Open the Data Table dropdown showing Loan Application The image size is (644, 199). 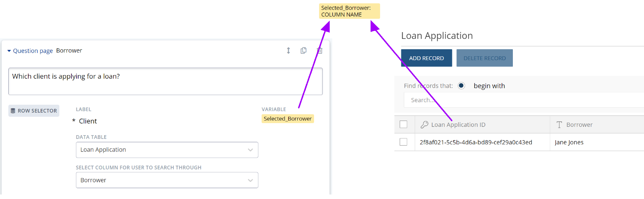tap(167, 150)
